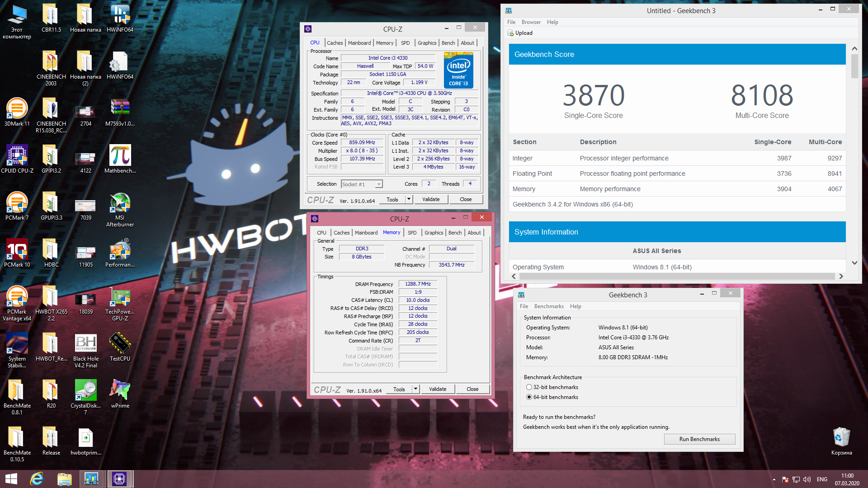The image size is (868, 488).
Task: Click Validate in Memory CPU-Z window
Action: pyautogui.click(x=438, y=389)
